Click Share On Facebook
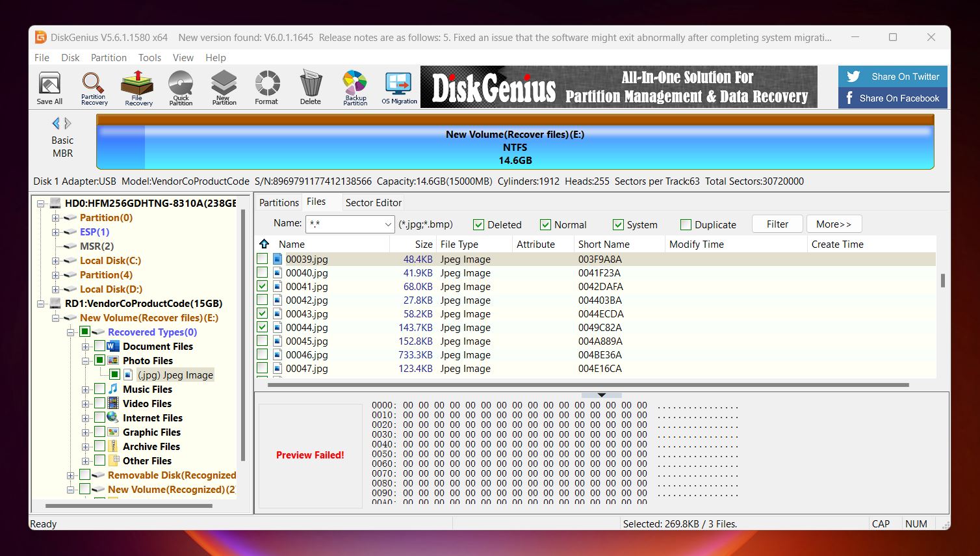This screenshot has width=980, height=556. 892,98
